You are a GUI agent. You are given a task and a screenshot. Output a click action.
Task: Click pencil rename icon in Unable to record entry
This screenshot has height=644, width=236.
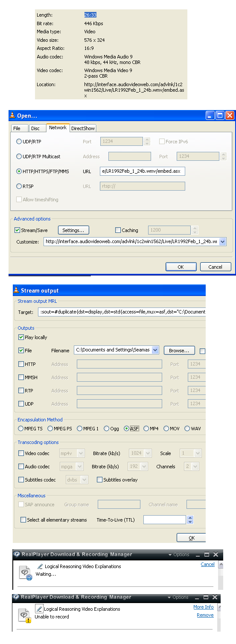coord(39,609)
